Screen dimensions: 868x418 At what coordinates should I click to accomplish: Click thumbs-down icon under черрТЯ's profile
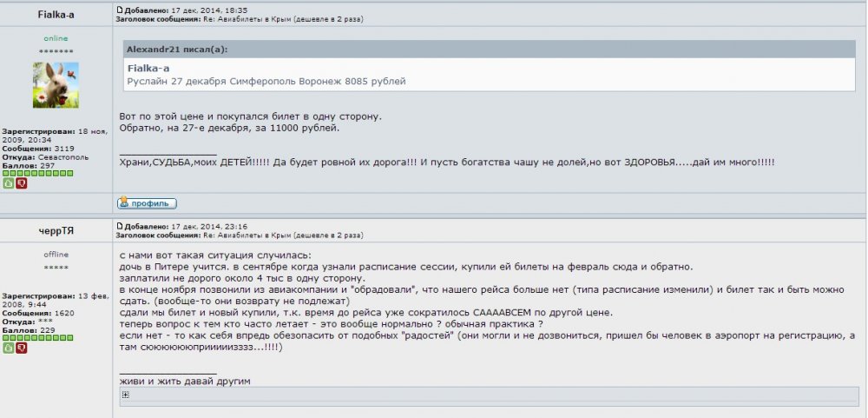(x=21, y=348)
